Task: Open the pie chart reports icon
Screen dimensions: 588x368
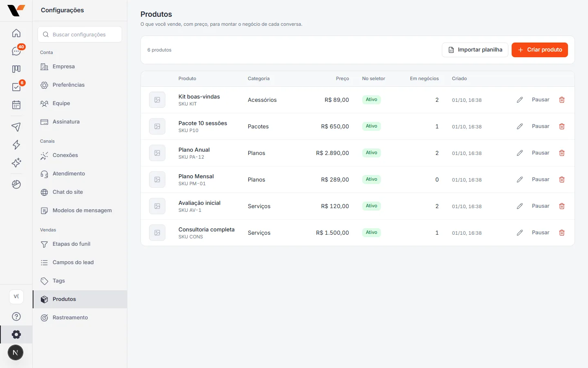Action: [x=16, y=184]
